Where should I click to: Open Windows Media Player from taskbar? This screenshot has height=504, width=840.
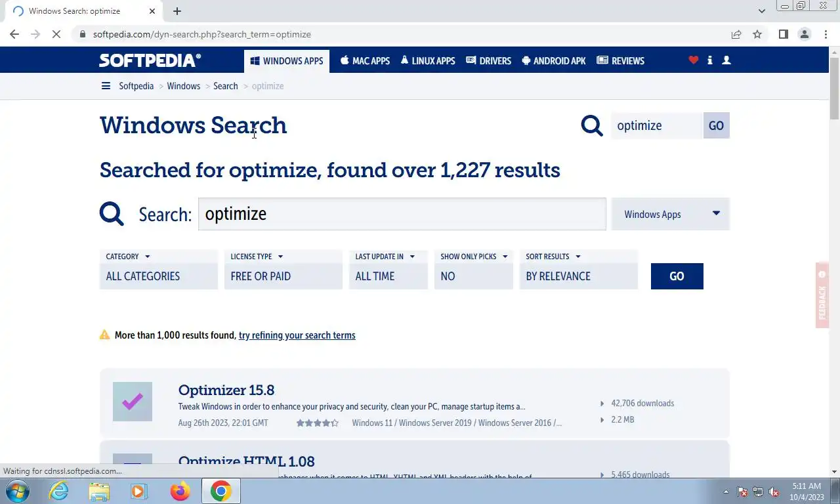pyautogui.click(x=138, y=491)
